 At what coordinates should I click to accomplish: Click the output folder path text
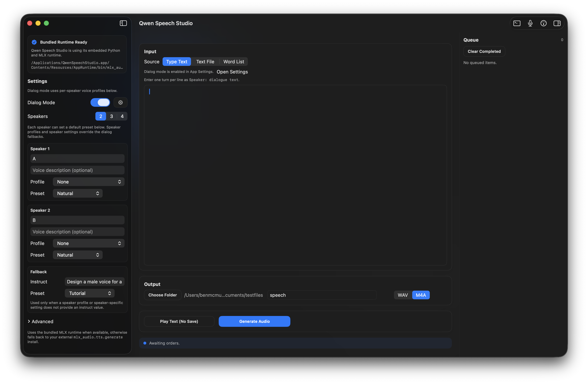(x=223, y=295)
